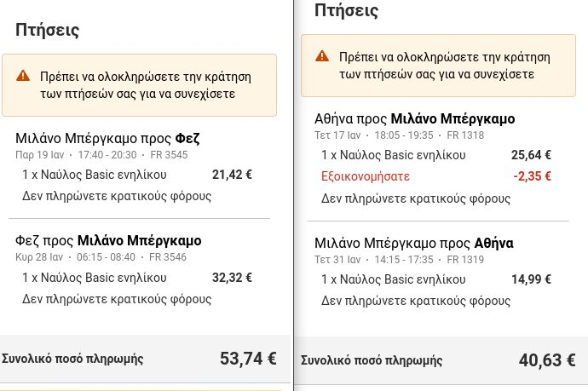Click the right total 40,63 € amount
This screenshot has width=588, height=391.
pyautogui.click(x=547, y=360)
